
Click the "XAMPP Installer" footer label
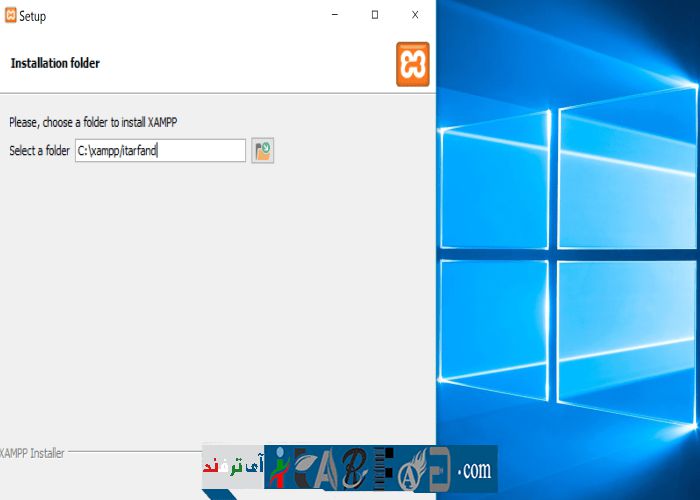(32, 453)
